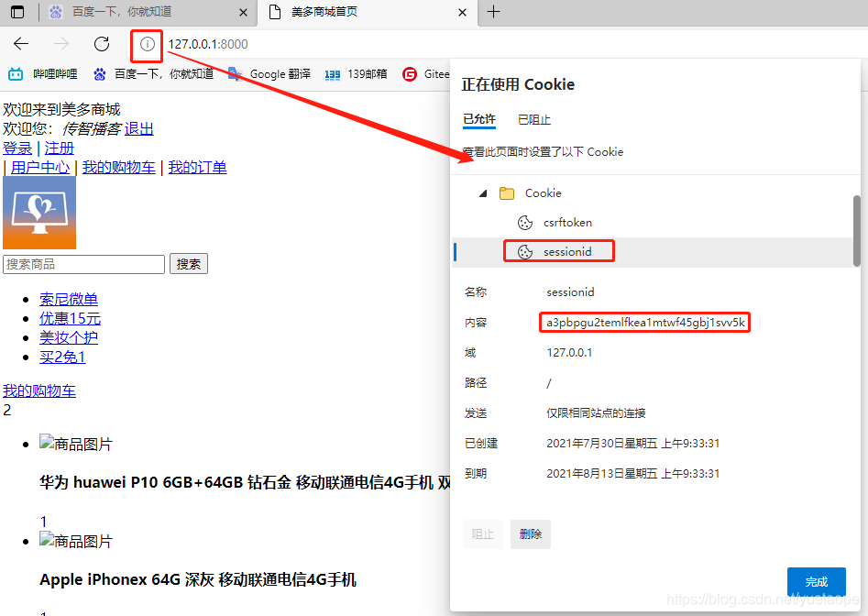Viewport: 868px width, 616px height.
Task: Open the 买2免1 link
Action: [x=62, y=357]
